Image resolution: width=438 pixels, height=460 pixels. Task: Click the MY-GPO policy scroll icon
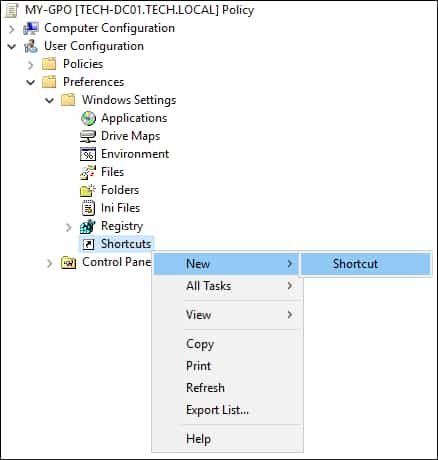point(12,10)
